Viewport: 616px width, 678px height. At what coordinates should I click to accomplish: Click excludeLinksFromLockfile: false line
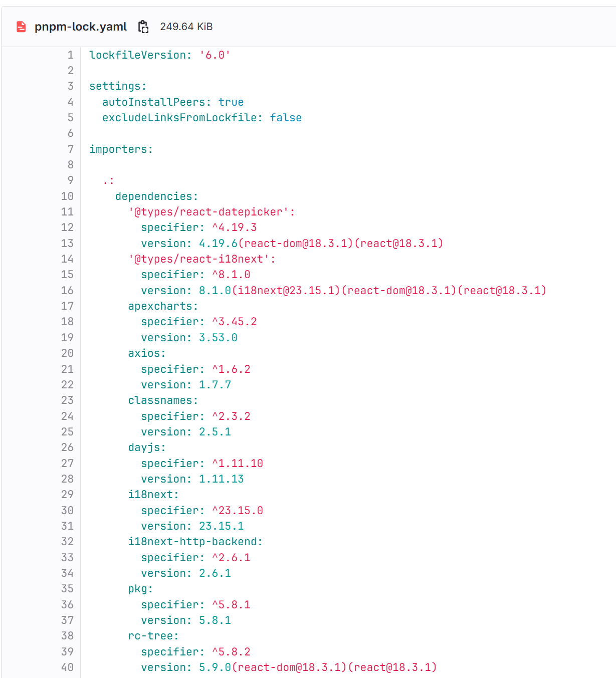click(202, 117)
